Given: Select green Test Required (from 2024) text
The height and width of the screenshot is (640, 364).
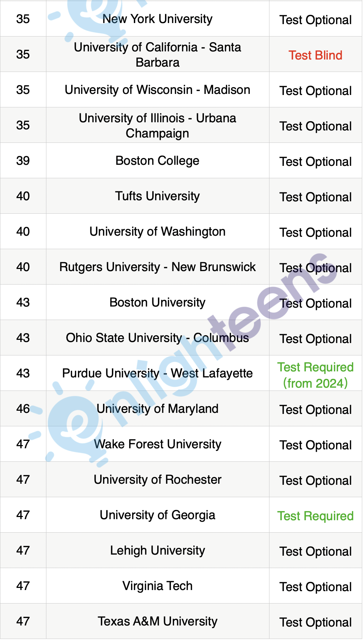Looking at the screenshot, I should pyautogui.click(x=315, y=375).
